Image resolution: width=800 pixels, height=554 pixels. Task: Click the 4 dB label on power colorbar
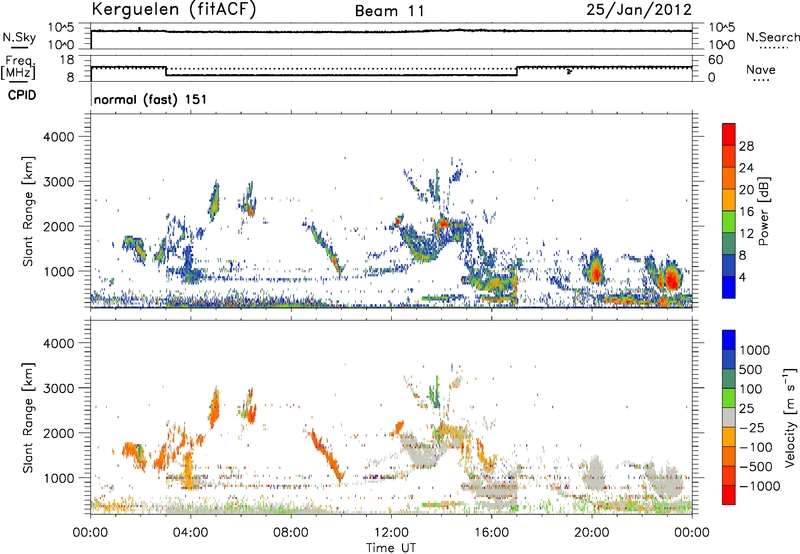[743, 277]
